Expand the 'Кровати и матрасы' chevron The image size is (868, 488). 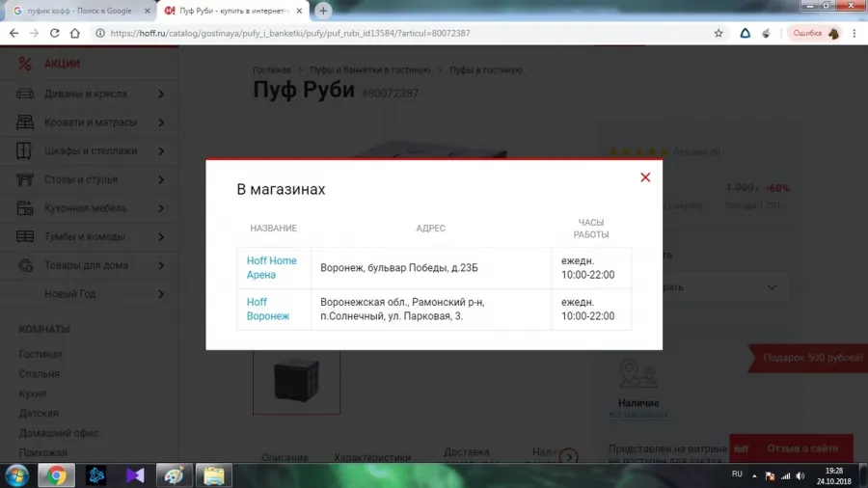tap(161, 122)
